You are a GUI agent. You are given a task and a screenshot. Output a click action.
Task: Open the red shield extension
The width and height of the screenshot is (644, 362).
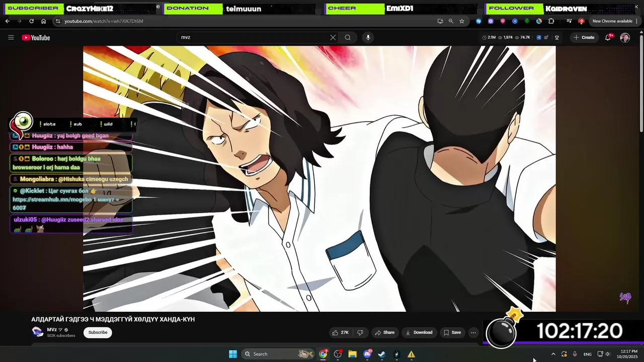click(503, 21)
